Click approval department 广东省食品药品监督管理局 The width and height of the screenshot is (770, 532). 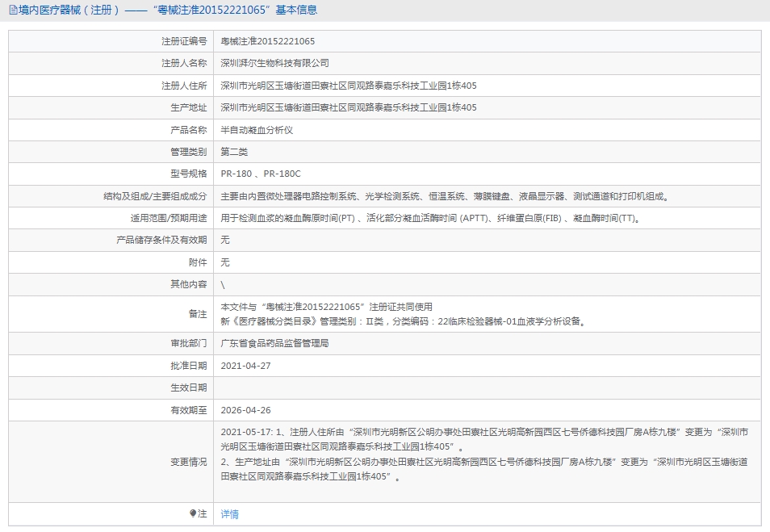pyautogui.click(x=274, y=343)
